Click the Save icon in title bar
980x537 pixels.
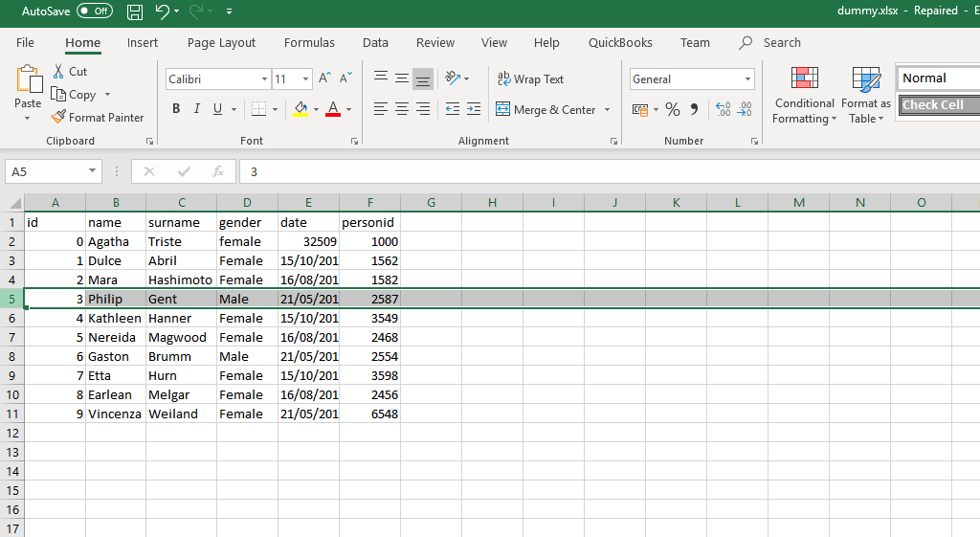pos(135,11)
